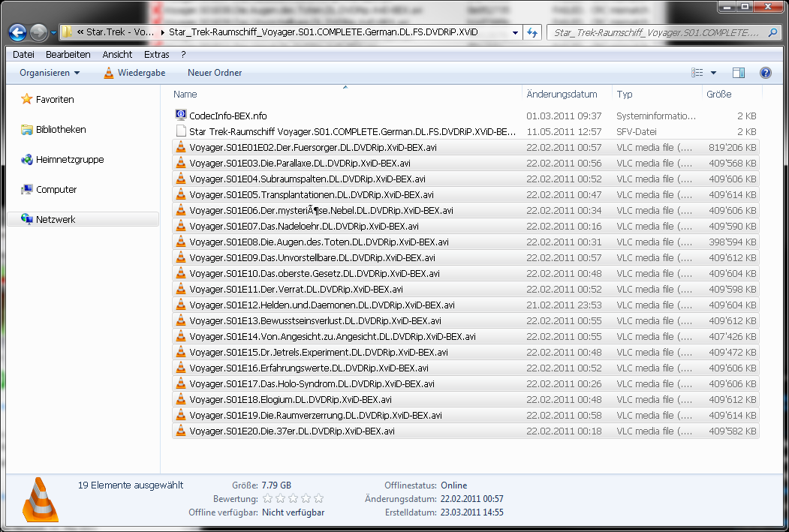Open the Bearbeiten menu
Image resolution: width=789 pixels, height=532 pixels.
[x=68, y=54]
